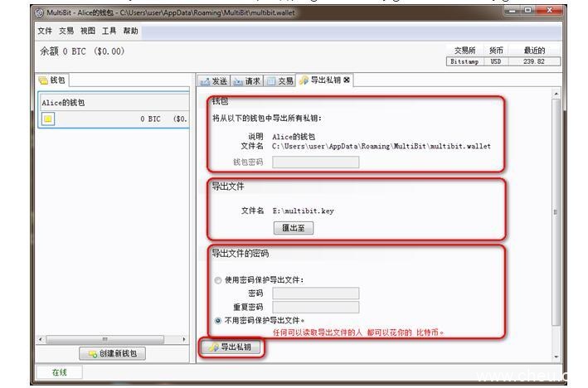
Task: Click the 汇出至 browse button
Action: (x=293, y=228)
